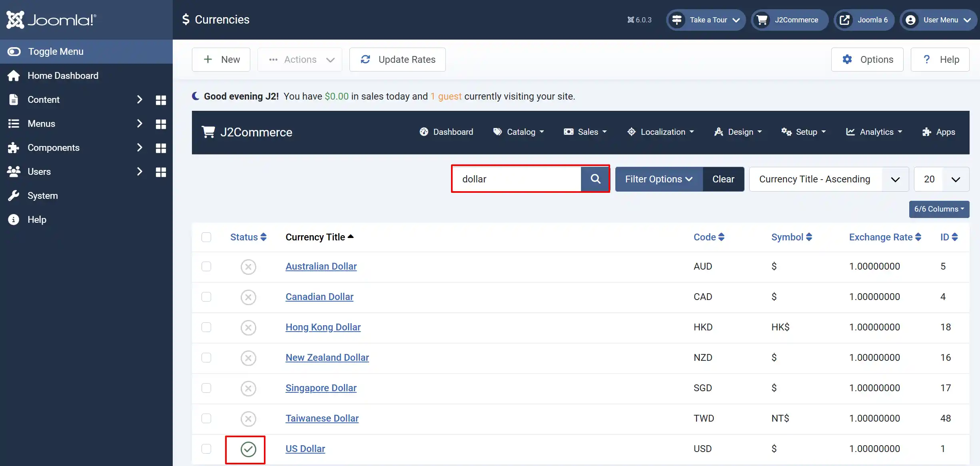This screenshot has height=466, width=980.
Task: Sort by Status column arrows
Action: pos(263,237)
